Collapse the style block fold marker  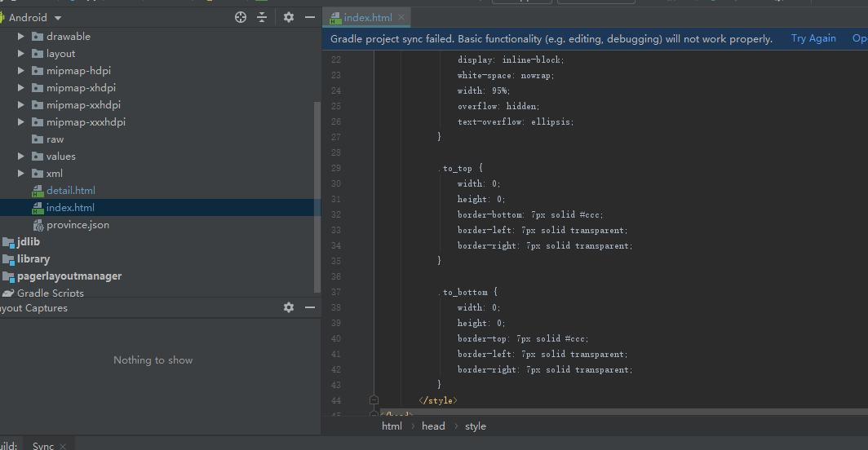click(x=374, y=400)
